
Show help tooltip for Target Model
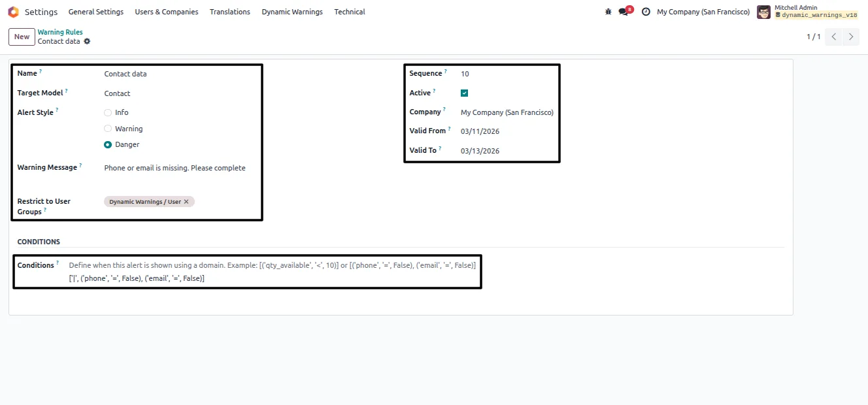tap(66, 91)
